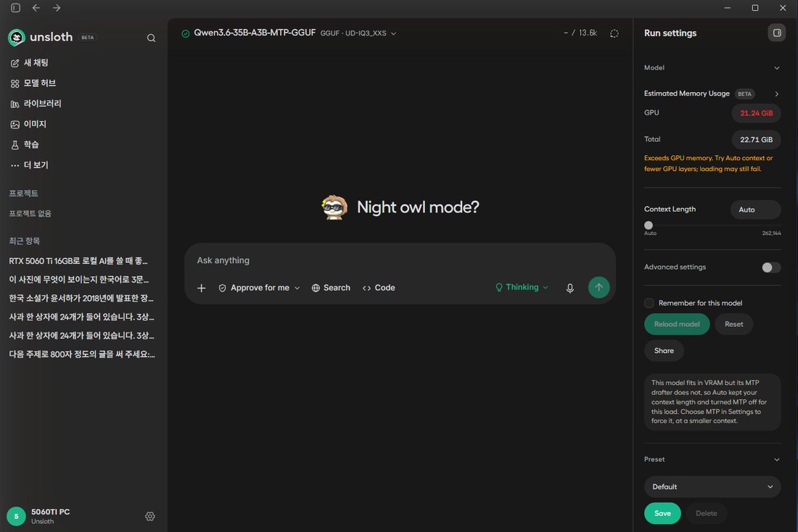Image resolution: width=798 pixels, height=532 pixels.
Task: Start voice input with the microphone icon
Action: (x=570, y=288)
